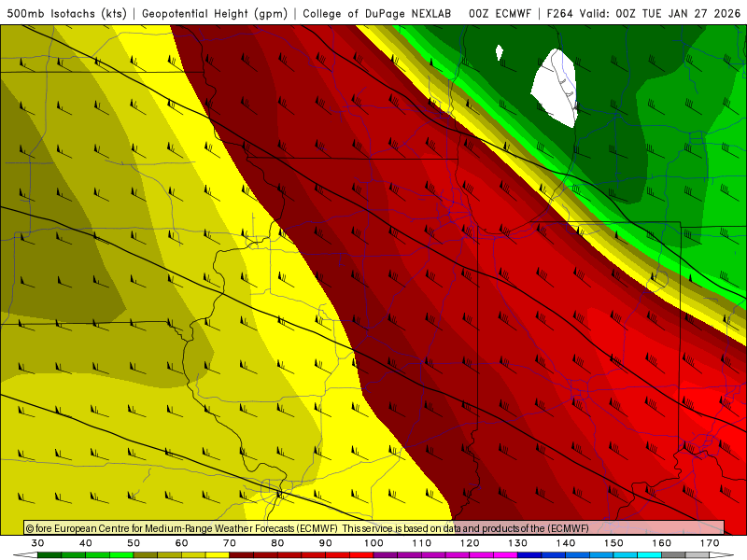The height and width of the screenshot is (560, 747).
Task: Click the '100' label on the color scale
Action: pos(373,543)
